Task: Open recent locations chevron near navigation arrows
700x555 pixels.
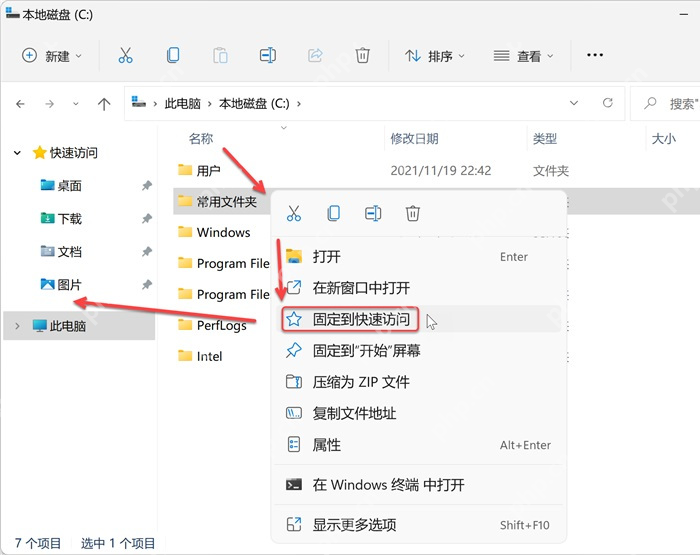Action: (x=76, y=104)
